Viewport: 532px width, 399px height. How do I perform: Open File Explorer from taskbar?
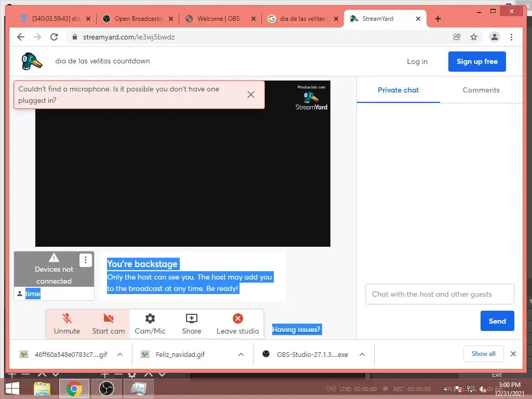click(x=42, y=389)
